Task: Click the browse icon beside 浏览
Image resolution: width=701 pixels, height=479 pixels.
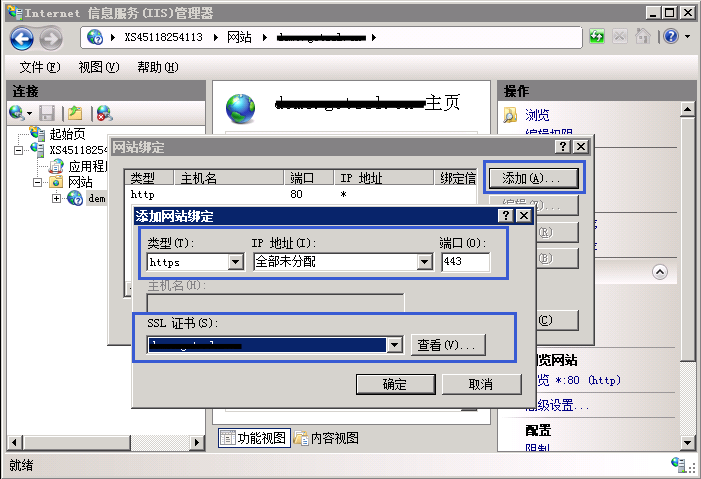Action: [510, 115]
